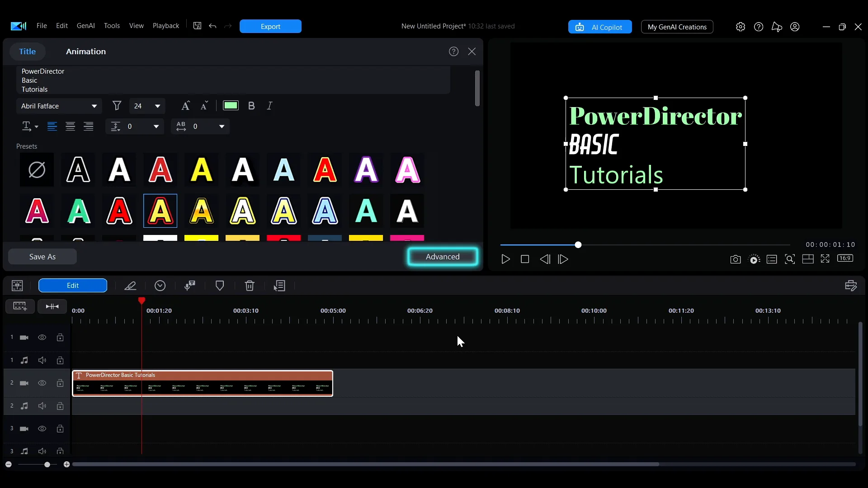Viewport: 868px width, 488px height.
Task: Switch to the Animation tab
Action: pos(86,52)
